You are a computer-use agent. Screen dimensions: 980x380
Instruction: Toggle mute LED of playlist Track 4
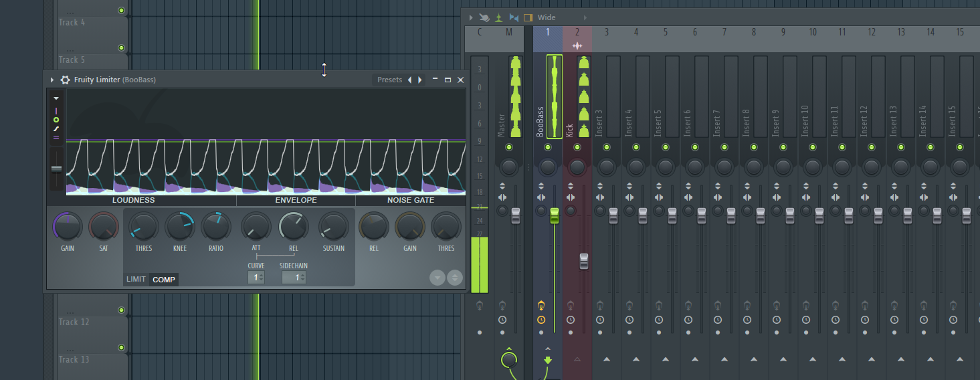click(121, 11)
